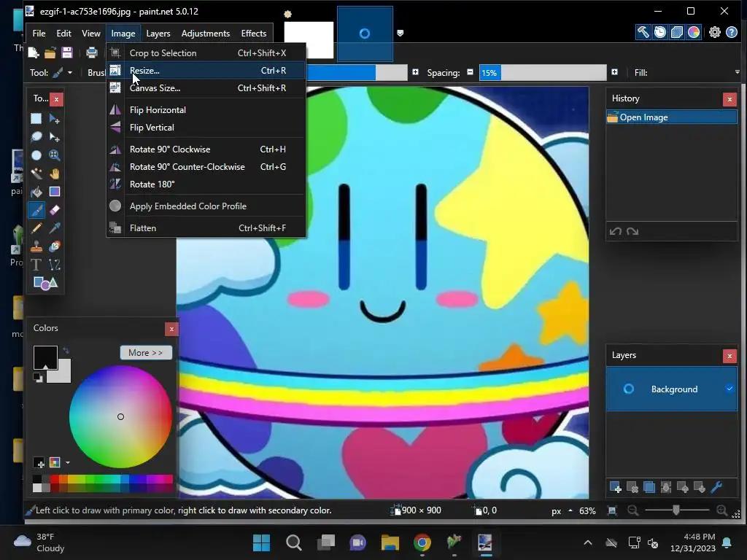
Task: Select the Pencil tool
Action: (36, 228)
